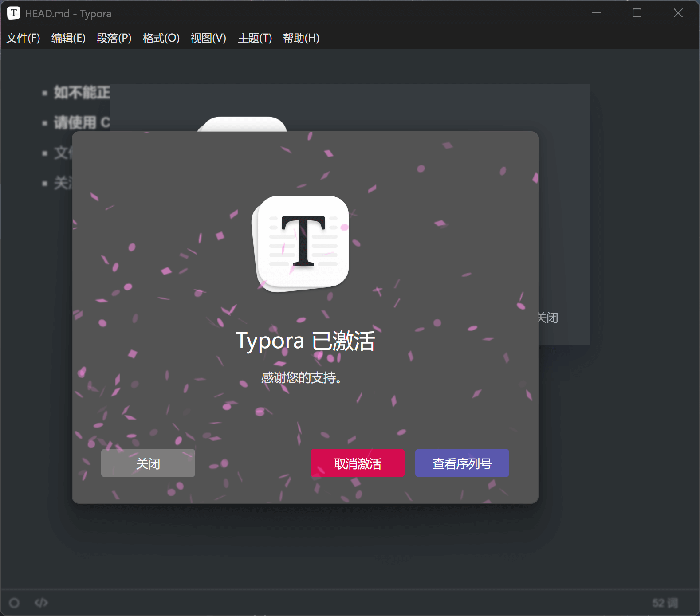This screenshot has height=616, width=700.
Task: Toggle sidebar with the circle icon in status bar
Action: (x=14, y=603)
